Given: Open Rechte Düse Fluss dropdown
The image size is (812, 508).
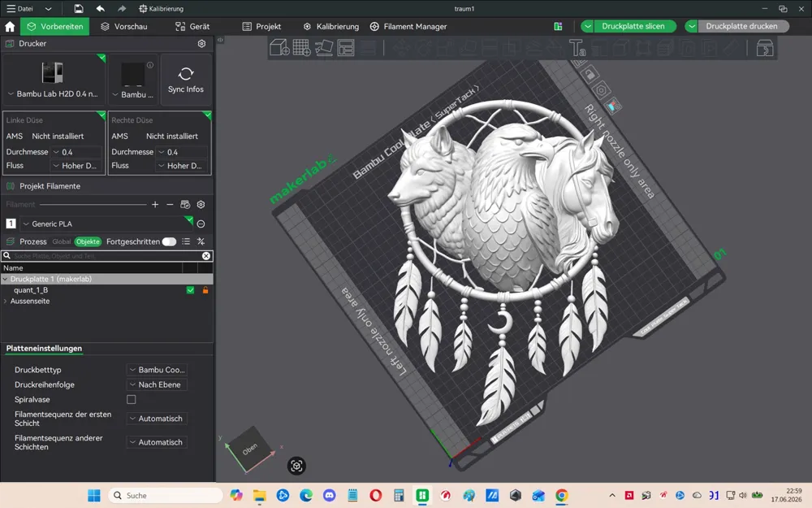Looking at the screenshot, I should (182, 166).
